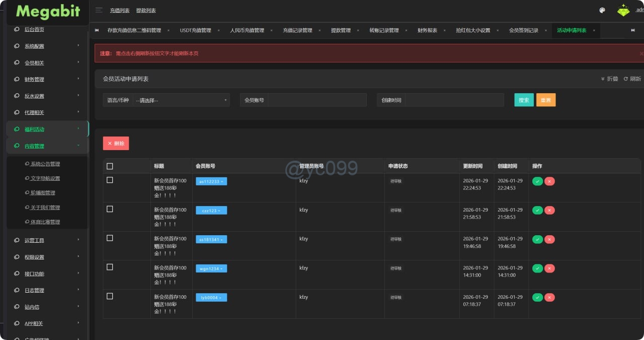Switch to the USDT充值管理 tab
The height and width of the screenshot is (340, 644).
click(x=195, y=30)
